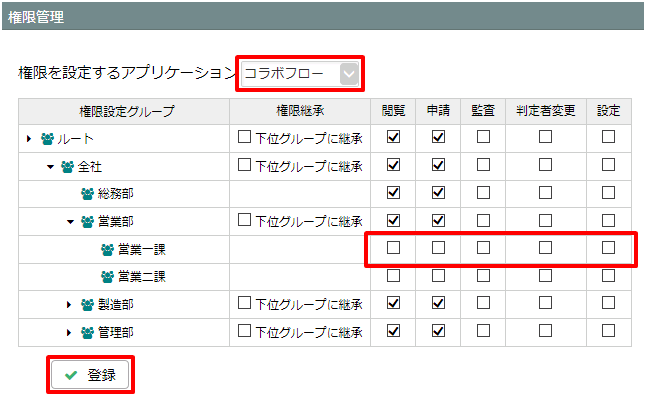
Task: Click the ルート group icon
Action: click(x=47, y=139)
